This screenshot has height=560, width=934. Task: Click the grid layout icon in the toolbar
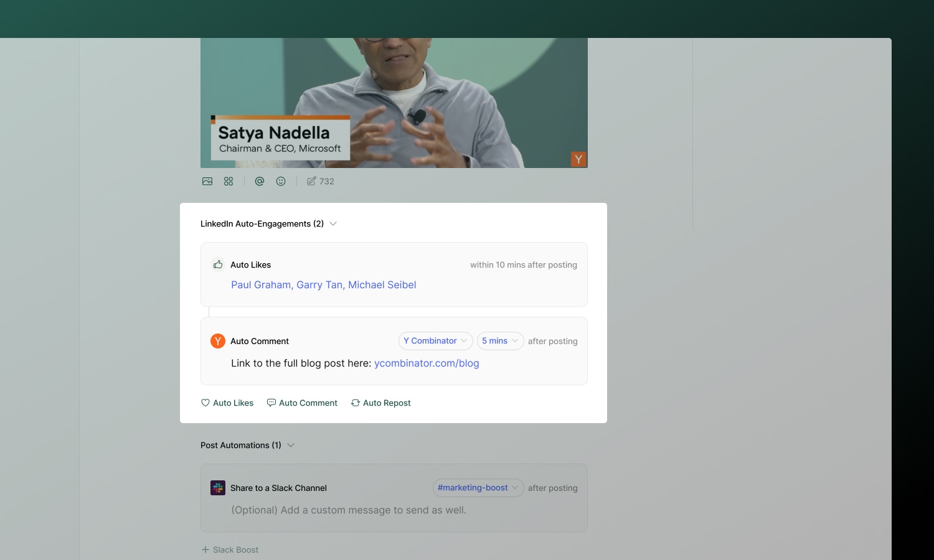229,181
